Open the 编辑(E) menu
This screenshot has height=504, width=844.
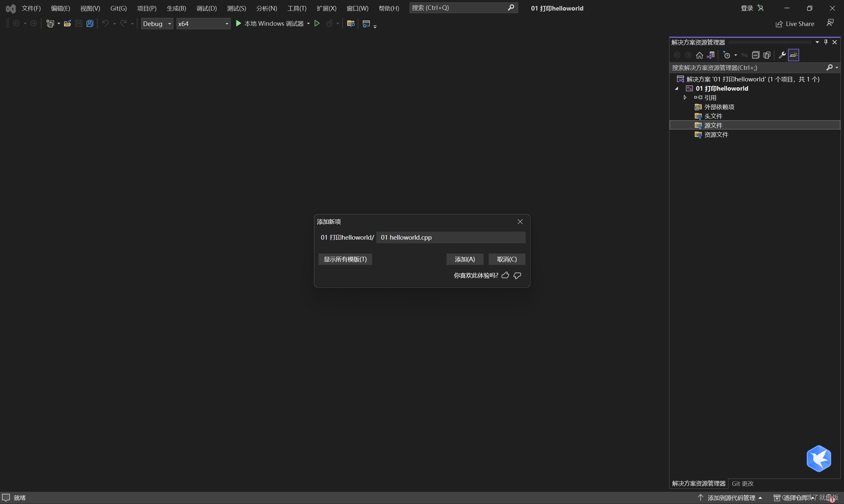[x=60, y=8]
